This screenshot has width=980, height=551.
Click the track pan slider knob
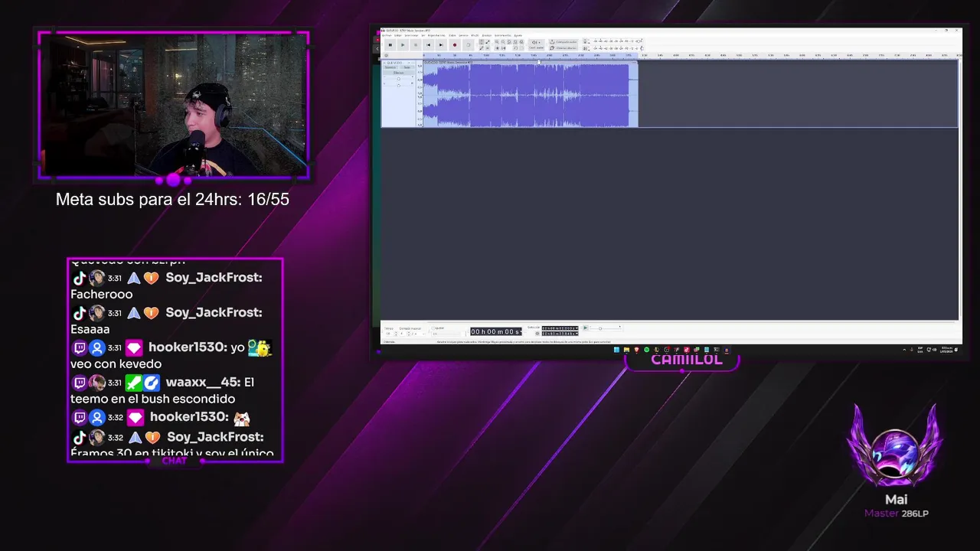point(399,86)
